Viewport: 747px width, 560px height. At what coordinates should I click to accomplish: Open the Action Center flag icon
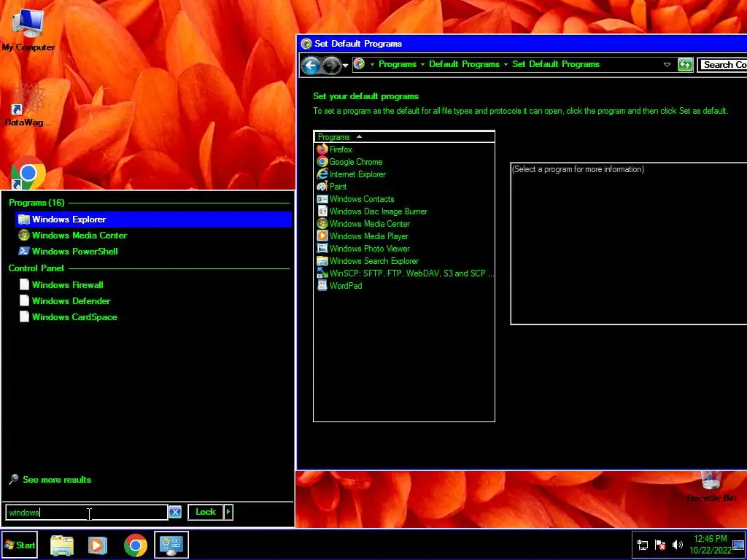660,545
